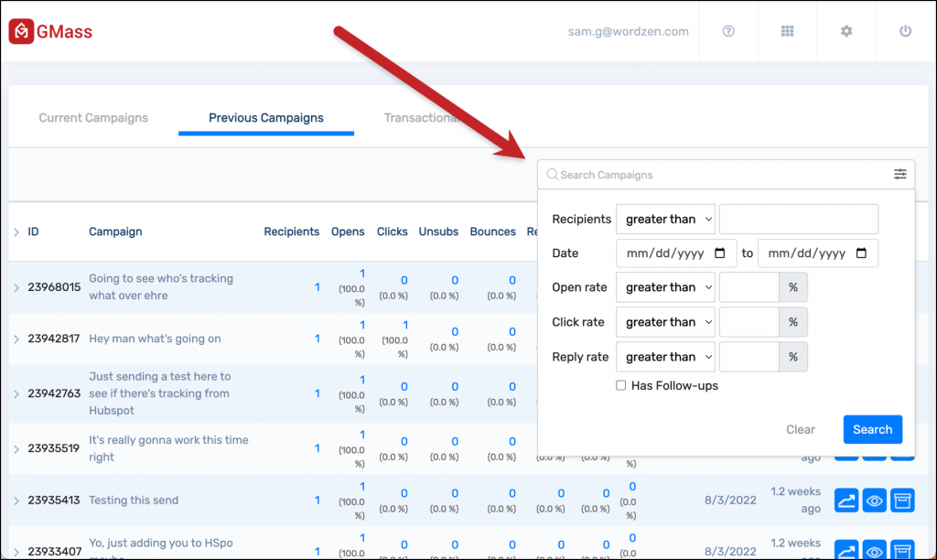The width and height of the screenshot is (937, 560).
Task: Click the apps grid icon in the header
Action: tap(787, 30)
